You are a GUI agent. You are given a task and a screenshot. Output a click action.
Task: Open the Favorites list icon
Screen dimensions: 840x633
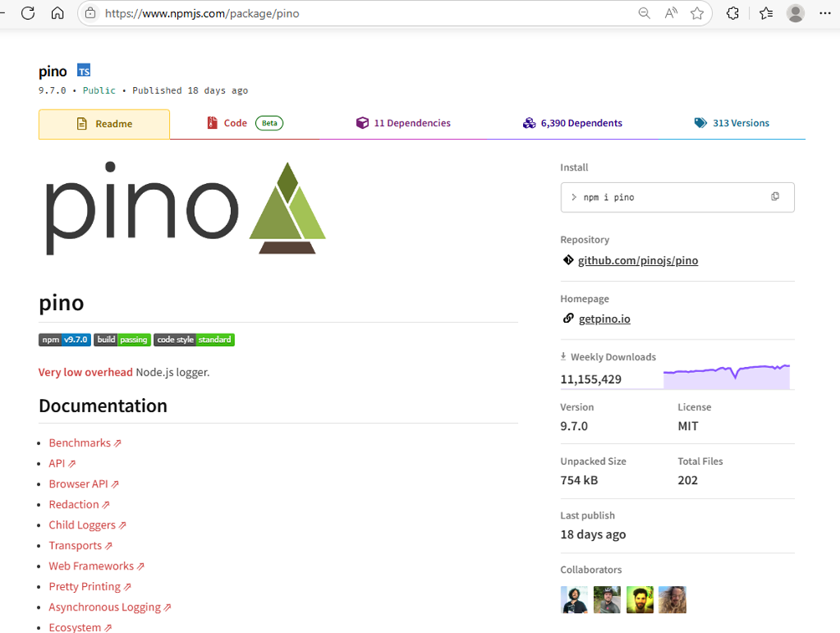coord(766,13)
